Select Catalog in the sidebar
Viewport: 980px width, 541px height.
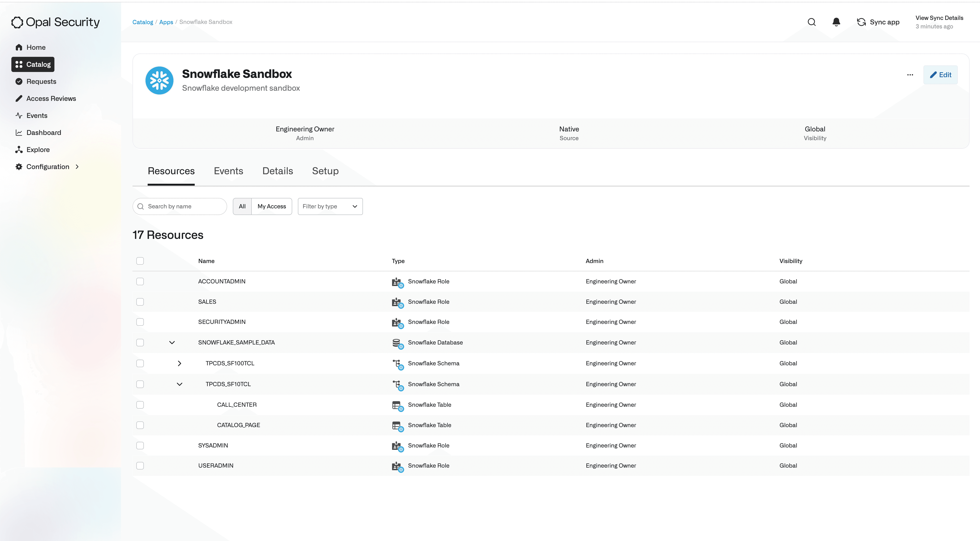(x=33, y=64)
